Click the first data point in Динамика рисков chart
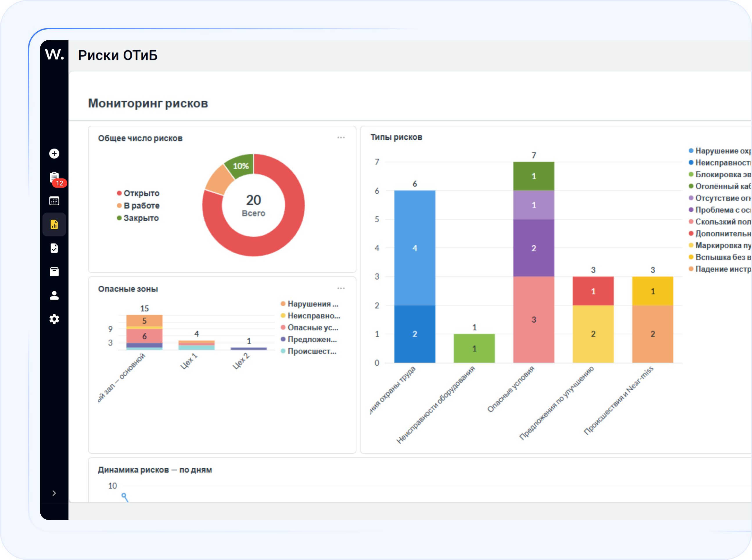The image size is (752, 560). (x=124, y=495)
